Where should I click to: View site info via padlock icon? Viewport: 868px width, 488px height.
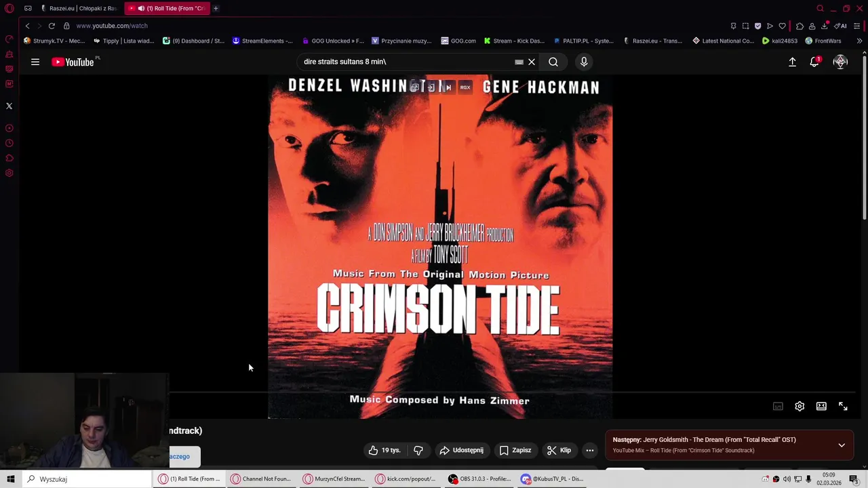[66, 26]
